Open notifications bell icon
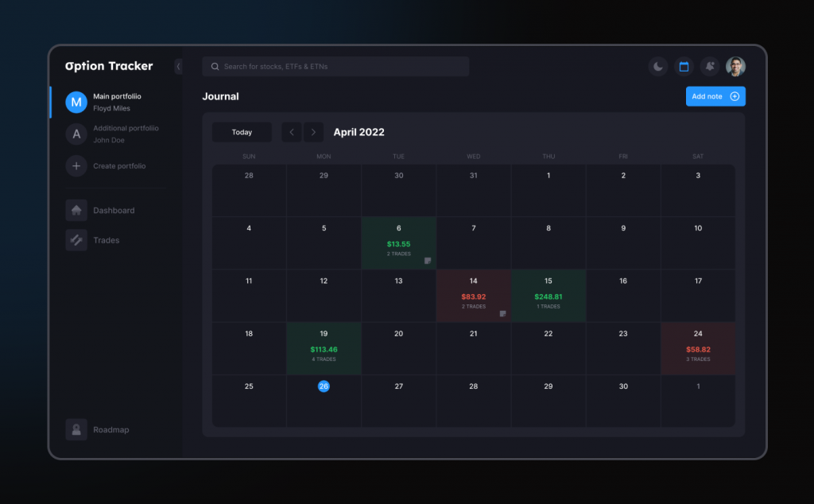This screenshot has width=814, height=504. (x=710, y=67)
